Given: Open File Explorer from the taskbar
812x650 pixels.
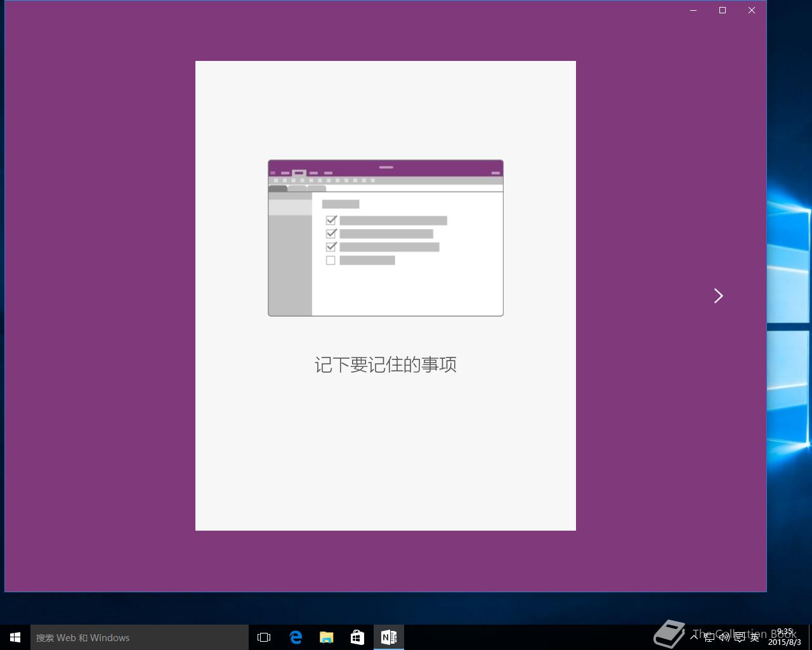Looking at the screenshot, I should coord(326,637).
